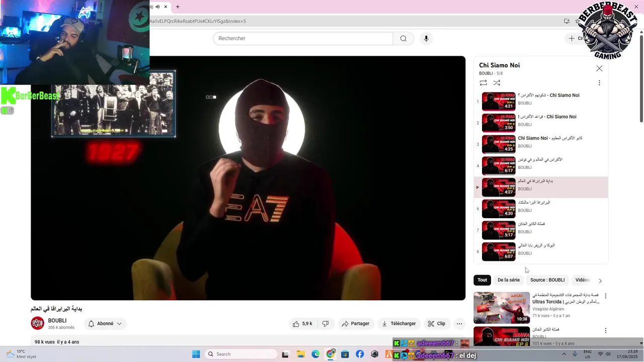Open Chrome from taskbar
The image size is (644, 362).
pos(331,354)
